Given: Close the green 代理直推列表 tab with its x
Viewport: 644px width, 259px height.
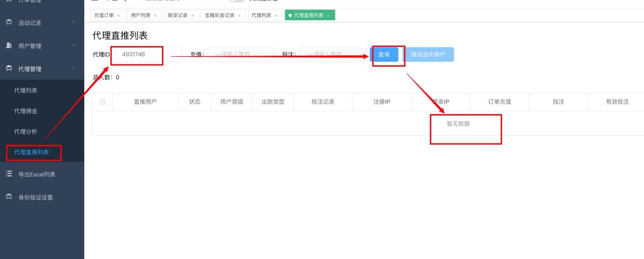Looking at the screenshot, I should (x=328, y=16).
